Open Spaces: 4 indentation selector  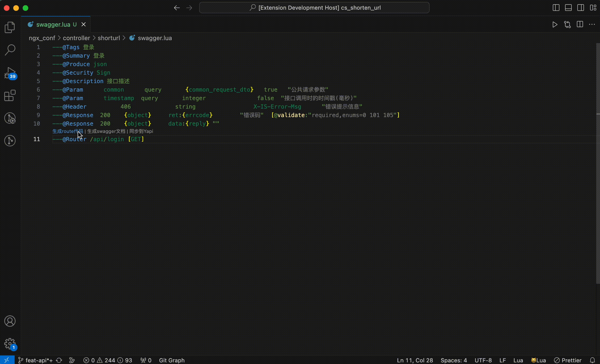pyautogui.click(x=454, y=360)
